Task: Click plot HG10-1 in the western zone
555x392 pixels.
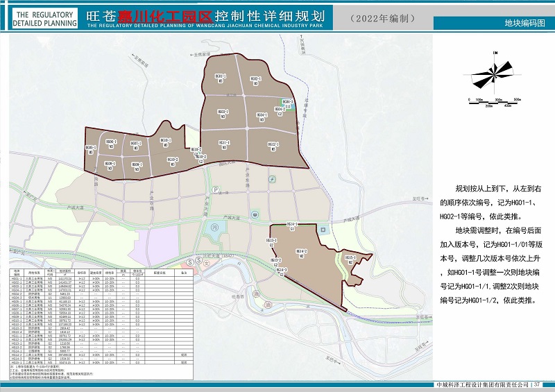Action: click(166, 142)
